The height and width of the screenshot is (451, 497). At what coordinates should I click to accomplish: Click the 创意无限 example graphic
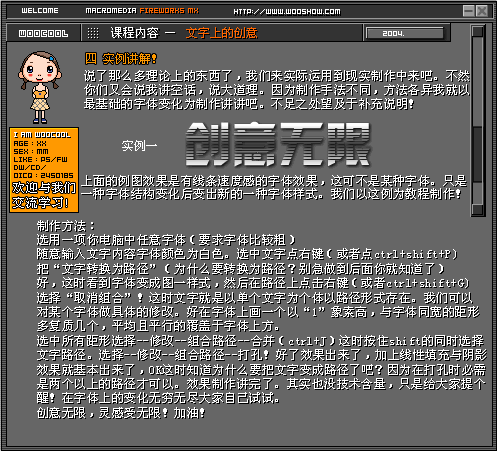click(x=278, y=144)
